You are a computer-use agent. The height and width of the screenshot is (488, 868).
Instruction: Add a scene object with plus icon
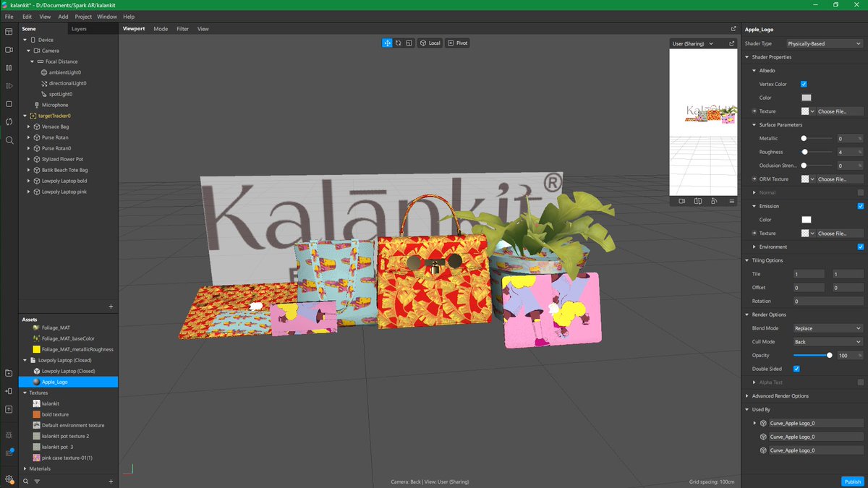(111, 307)
